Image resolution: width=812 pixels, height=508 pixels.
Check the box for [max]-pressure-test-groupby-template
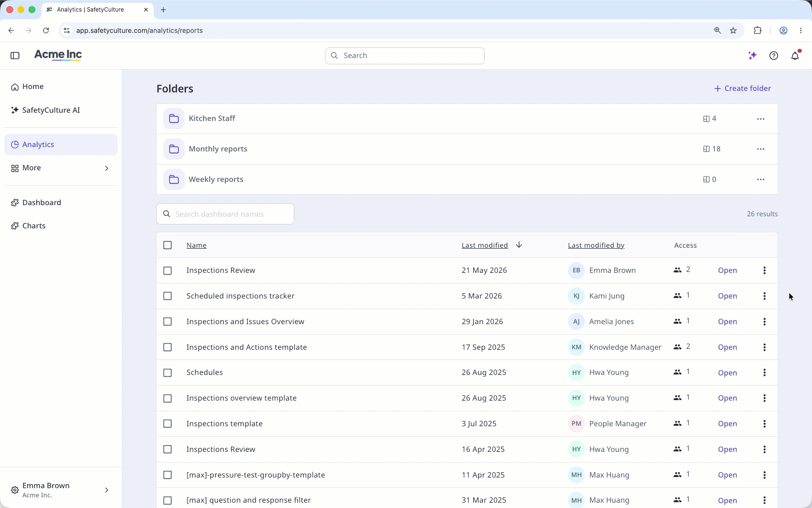point(168,475)
